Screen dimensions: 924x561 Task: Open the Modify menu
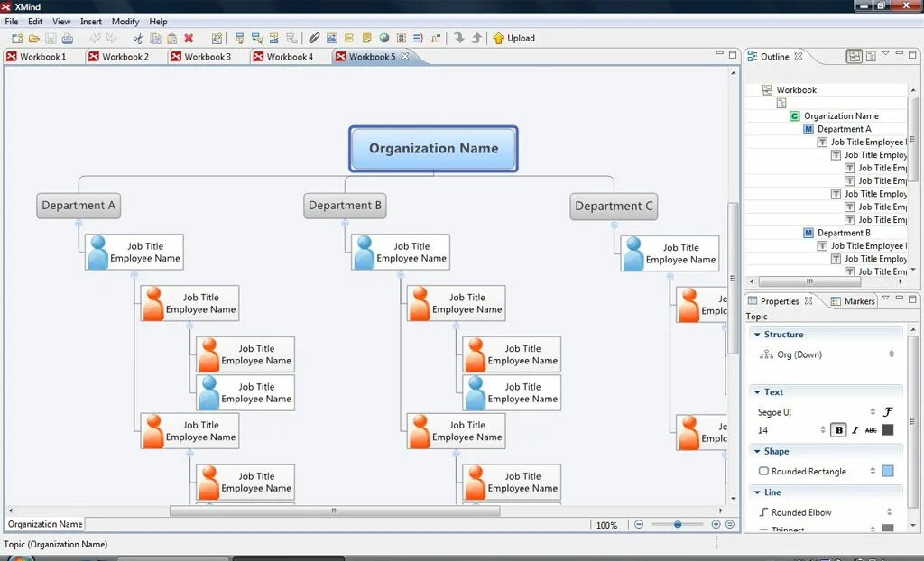point(125,22)
